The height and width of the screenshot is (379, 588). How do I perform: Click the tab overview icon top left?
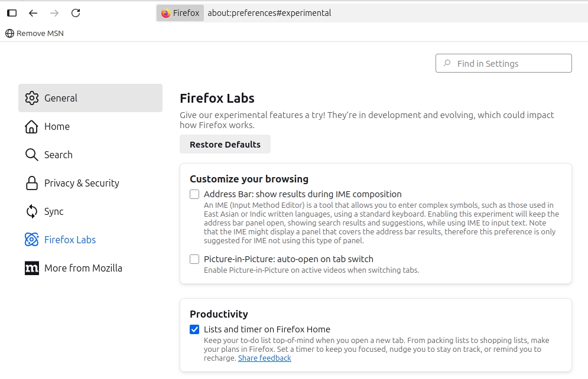12,12
